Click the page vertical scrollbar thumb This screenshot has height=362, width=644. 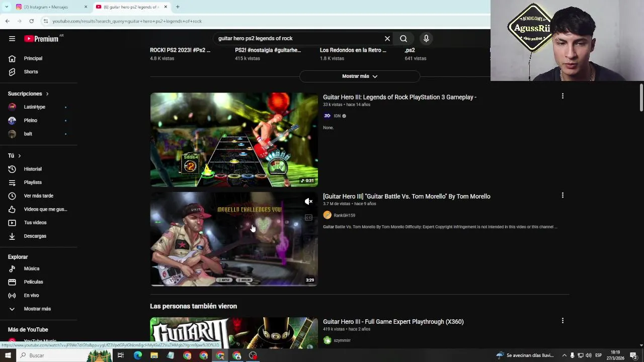[641, 98]
